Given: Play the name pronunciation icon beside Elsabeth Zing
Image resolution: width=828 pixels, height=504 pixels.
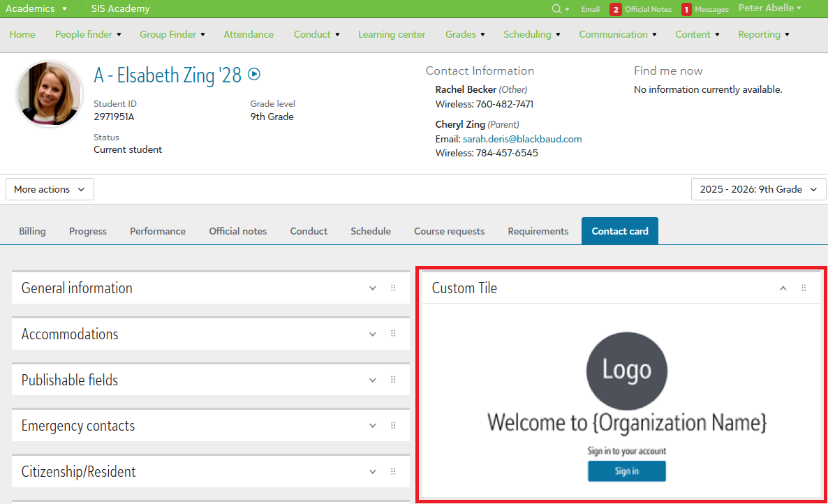Looking at the screenshot, I should pos(254,74).
